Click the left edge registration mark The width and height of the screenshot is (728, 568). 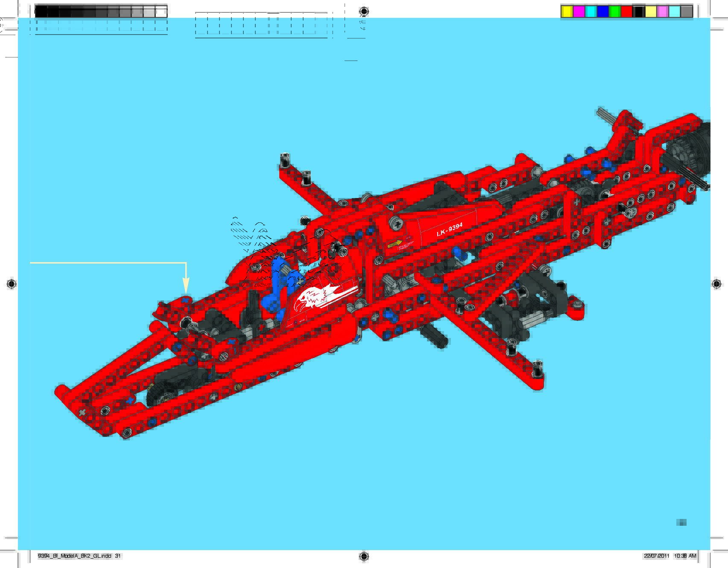pyautogui.click(x=12, y=284)
